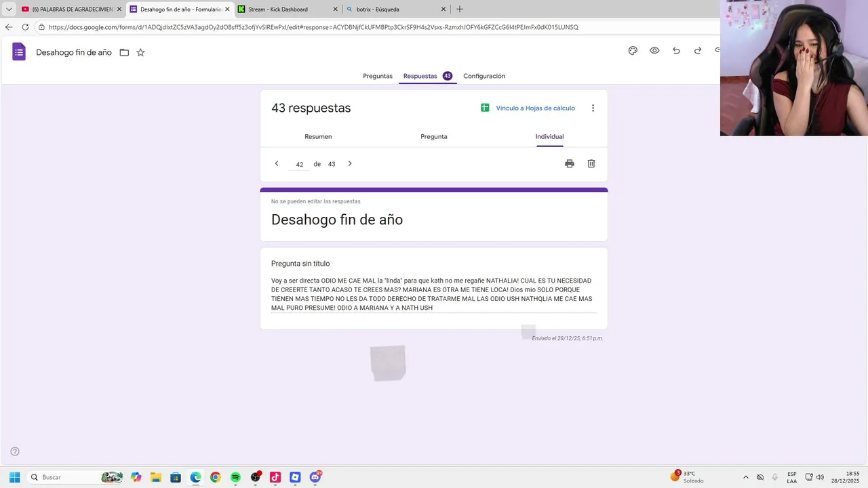Viewport: 868px width, 488px height.
Task: Undo the last action
Action: point(676,51)
